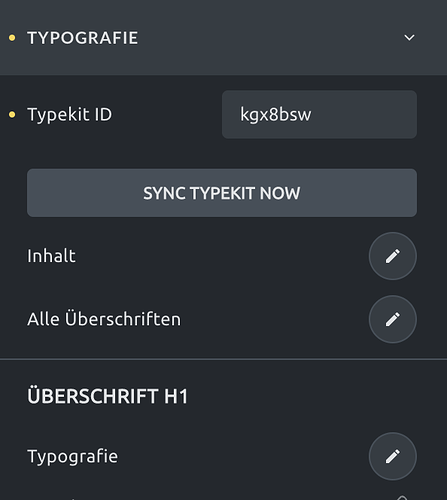
Task: Click the pencil icon beside H1 Typografie
Action: coord(393,456)
